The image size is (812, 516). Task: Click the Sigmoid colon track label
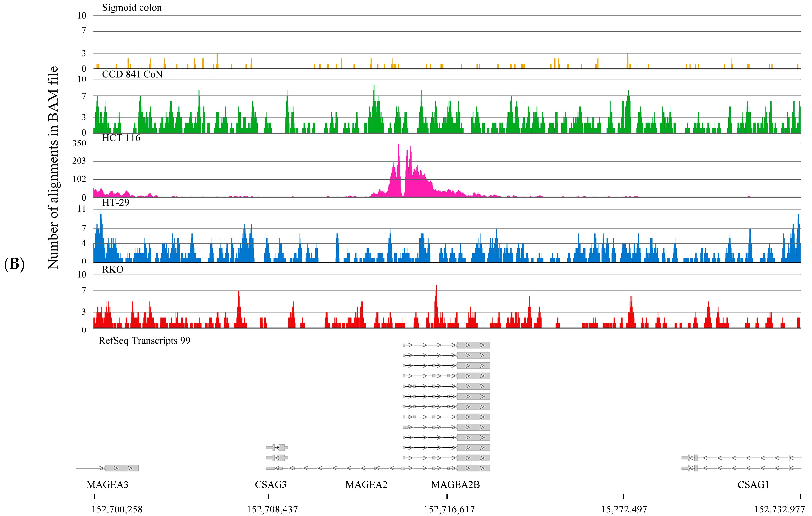pos(132,8)
